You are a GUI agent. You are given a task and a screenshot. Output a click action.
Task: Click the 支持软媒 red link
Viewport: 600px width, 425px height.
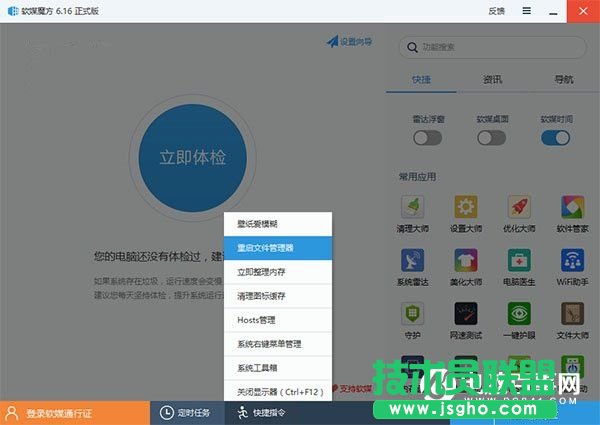pyautogui.click(x=352, y=389)
